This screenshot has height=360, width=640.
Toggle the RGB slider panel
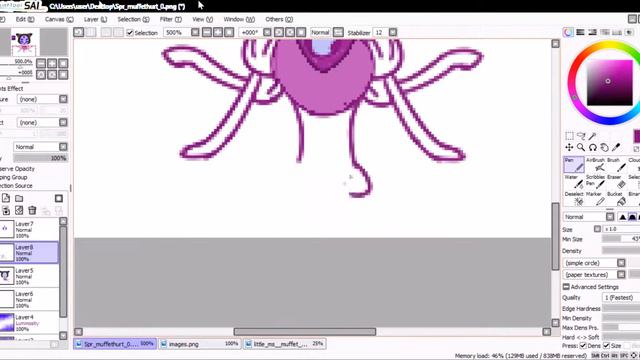[x=580, y=32]
